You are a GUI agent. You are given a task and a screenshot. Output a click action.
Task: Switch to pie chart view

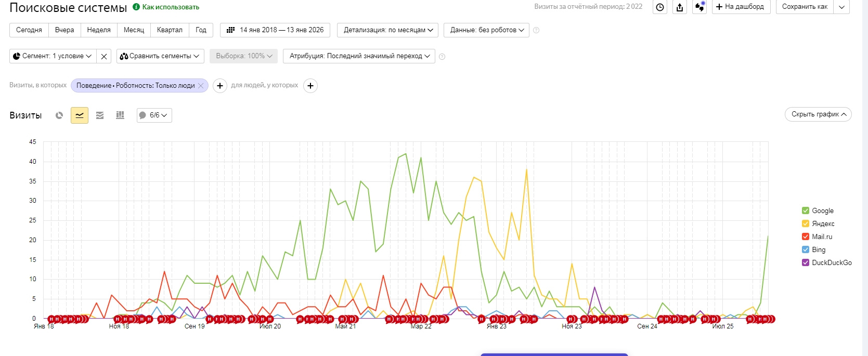[59, 115]
